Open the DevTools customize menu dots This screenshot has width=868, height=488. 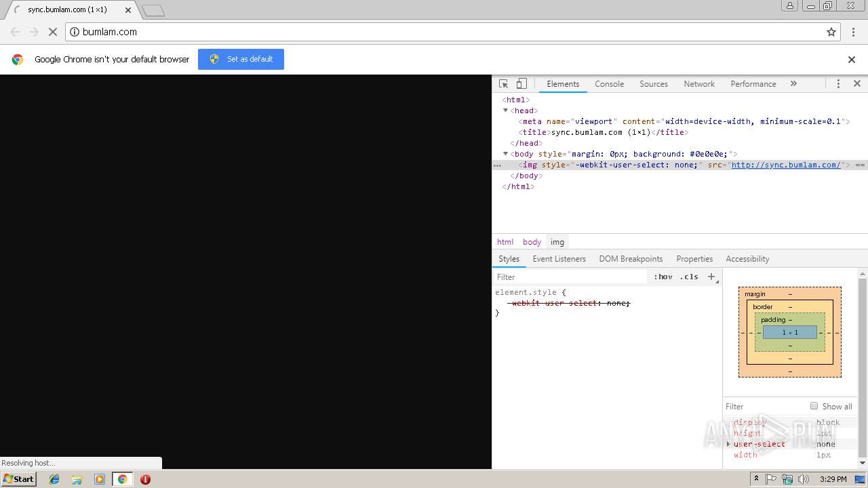point(838,84)
